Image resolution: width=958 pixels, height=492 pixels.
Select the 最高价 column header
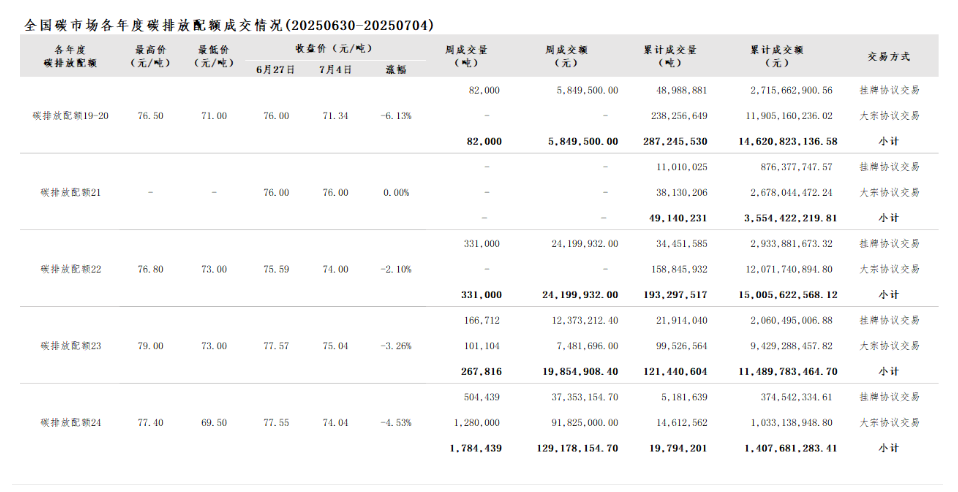[x=150, y=56]
